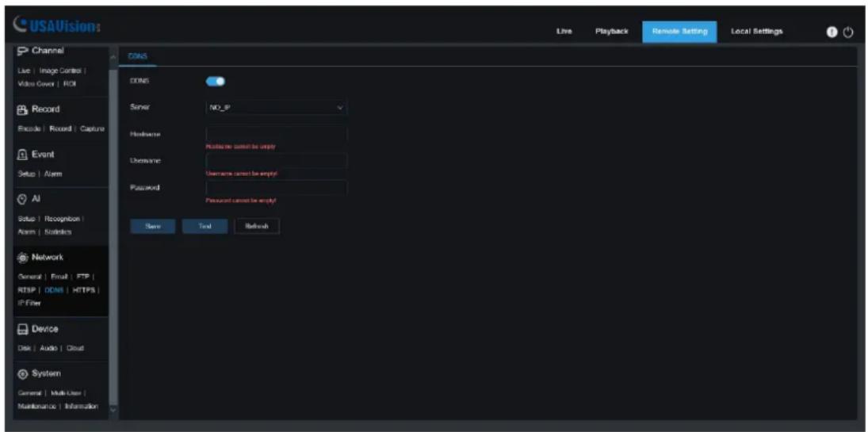The width and height of the screenshot is (868, 432).
Task: Click the 'Username cannot be empty!' error text
Action: pyautogui.click(x=241, y=174)
